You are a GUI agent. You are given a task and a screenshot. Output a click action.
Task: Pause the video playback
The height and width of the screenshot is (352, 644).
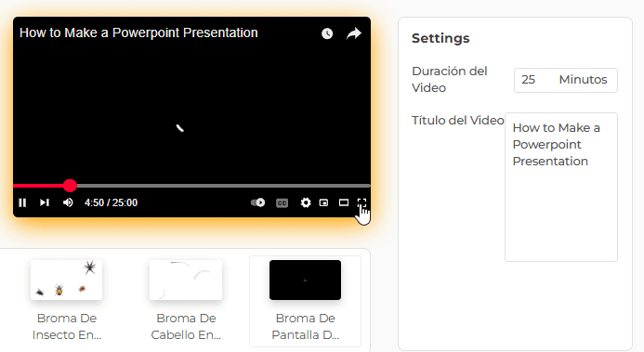pyautogui.click(x=22, y=202)
